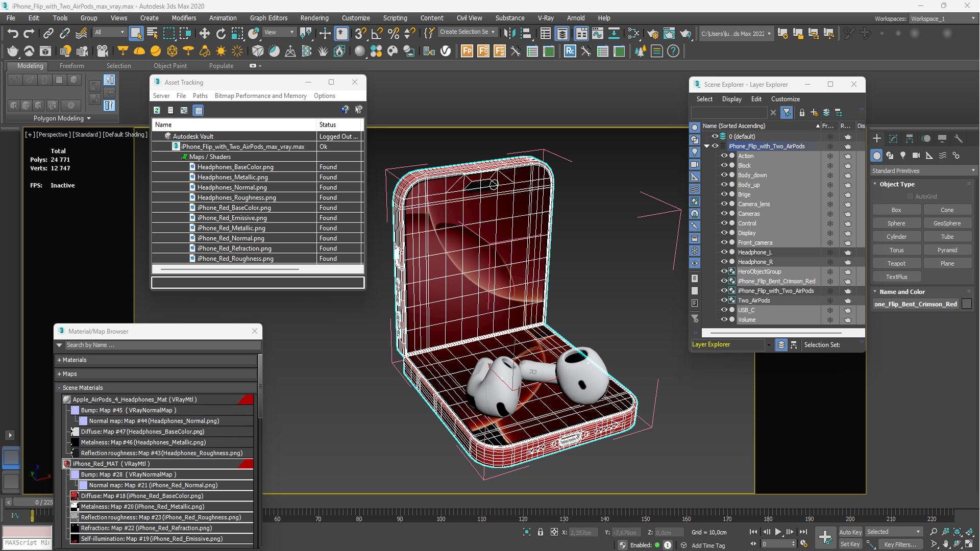This screenshot has height=551, width=980.
Task: Create a Teapot primitive
Action: point(896,263)
